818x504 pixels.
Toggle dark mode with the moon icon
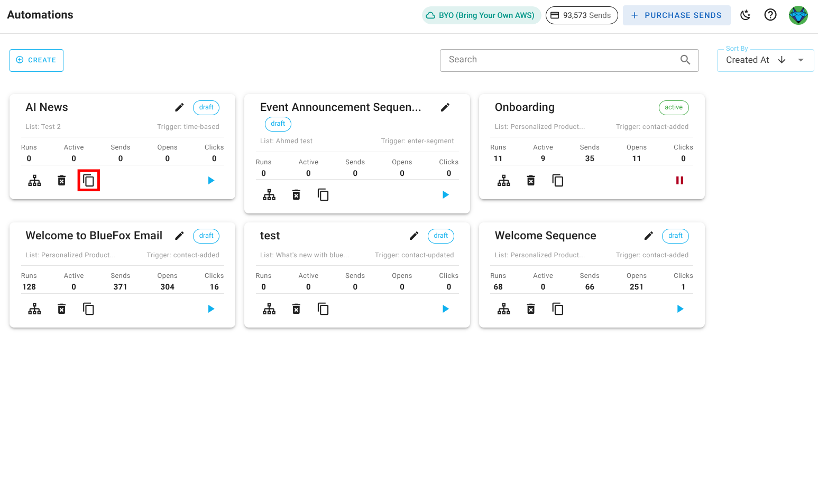pyautogui.click(x=745, y=15)
